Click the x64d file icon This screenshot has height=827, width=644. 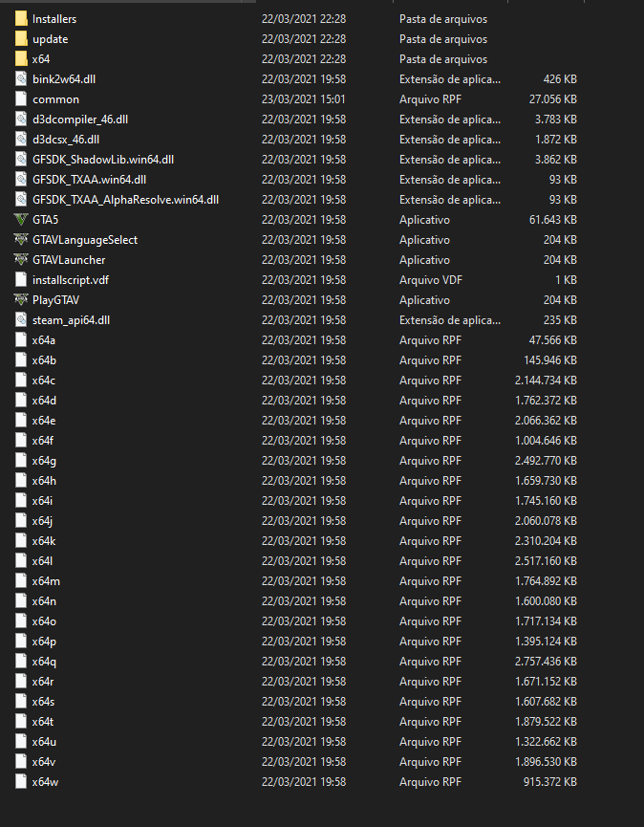click(x=21, y=401)
